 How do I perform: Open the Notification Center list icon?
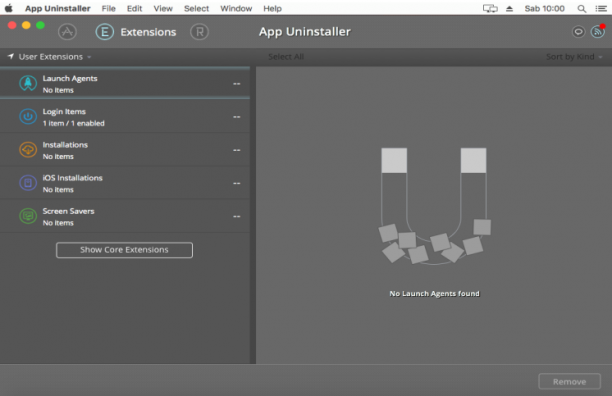coord(601,9)
